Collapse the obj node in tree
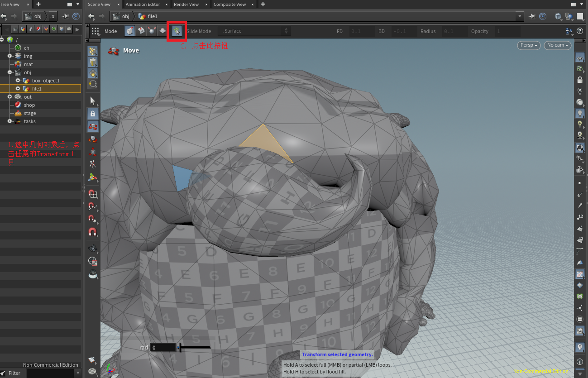The image size is (588, 378). [10, 72]
